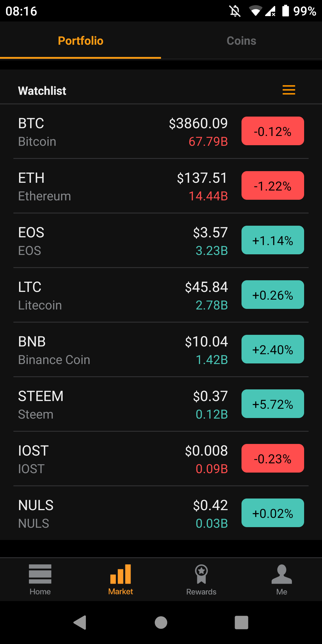Image resolution: width=322 pixels, height=644 pixels.
Task: Tap the BTC -0.12% change badge
Action: tap(273, 131)
